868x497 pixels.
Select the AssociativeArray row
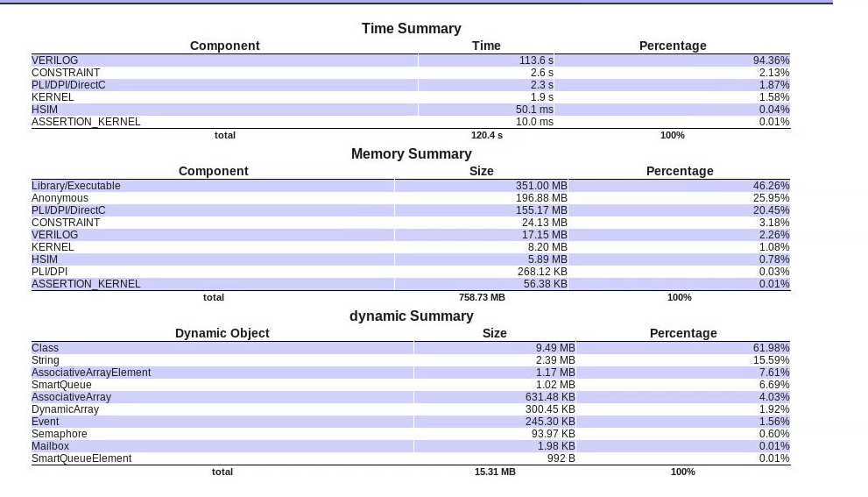coord(411,397)
